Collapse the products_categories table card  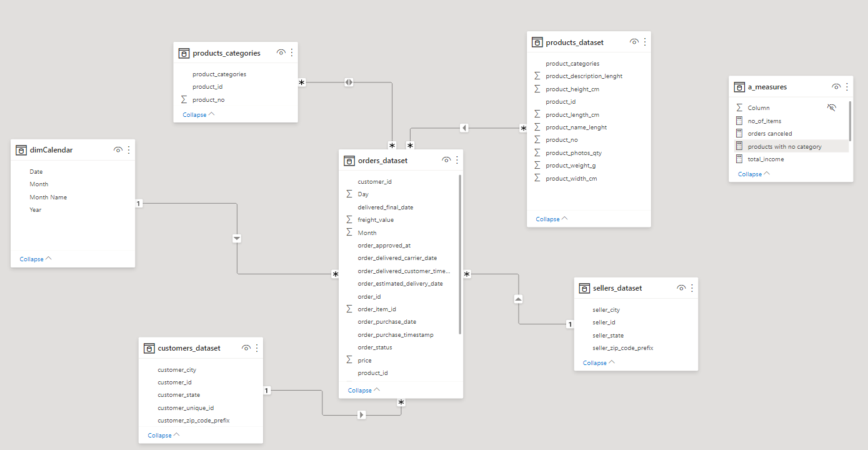click(198, 114)
